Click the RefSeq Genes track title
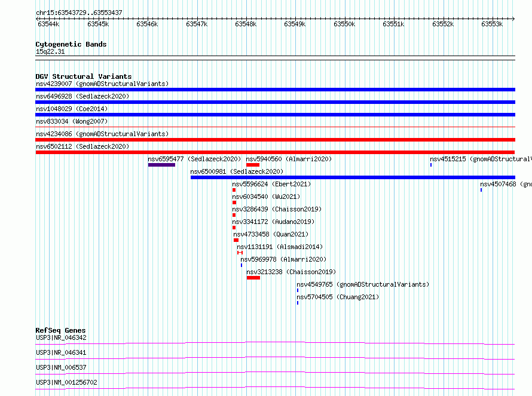Viewport: 532px width, 396px height. click(60, 330)
